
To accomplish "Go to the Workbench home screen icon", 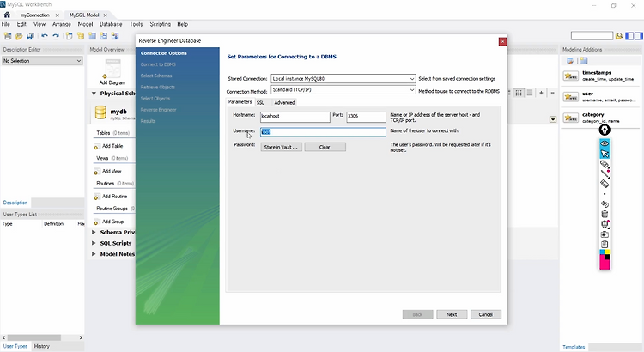I will pos(7,15).
